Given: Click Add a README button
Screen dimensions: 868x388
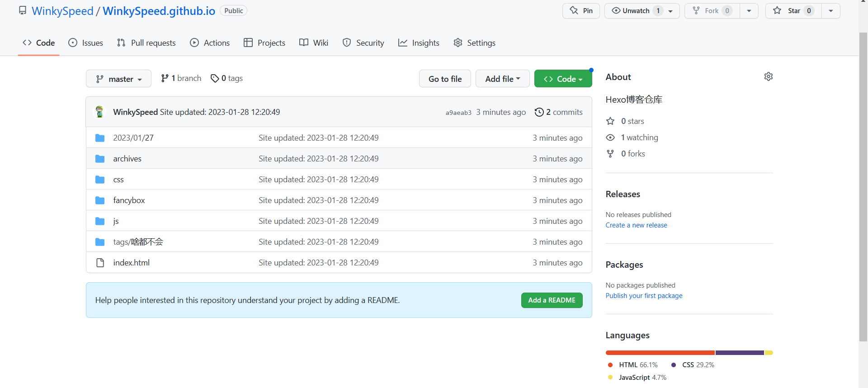Looking at the screenshot, I should click(552, 300).
